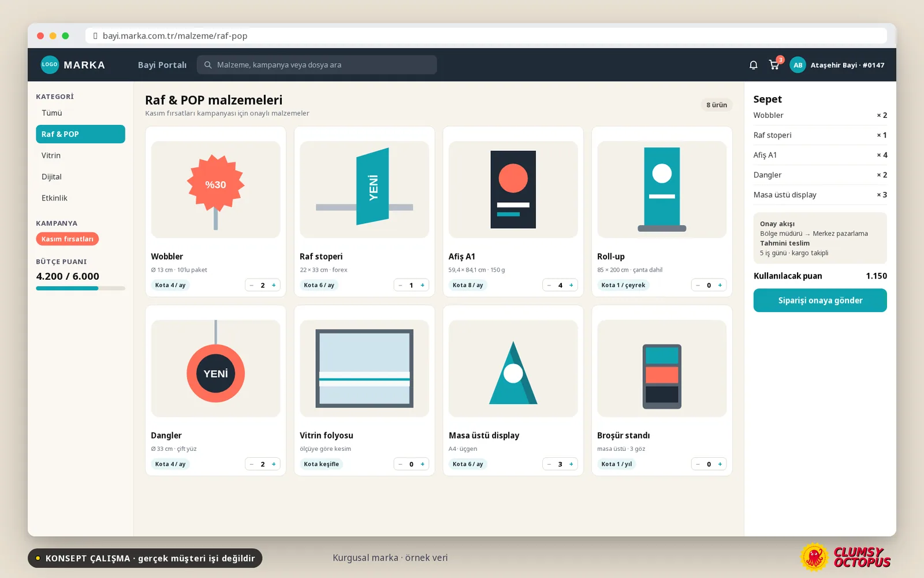Image resolution: width=924 pixels, height=578 pixels.
Task: Click the budget points progress bar
Action: tap(80, 288)
